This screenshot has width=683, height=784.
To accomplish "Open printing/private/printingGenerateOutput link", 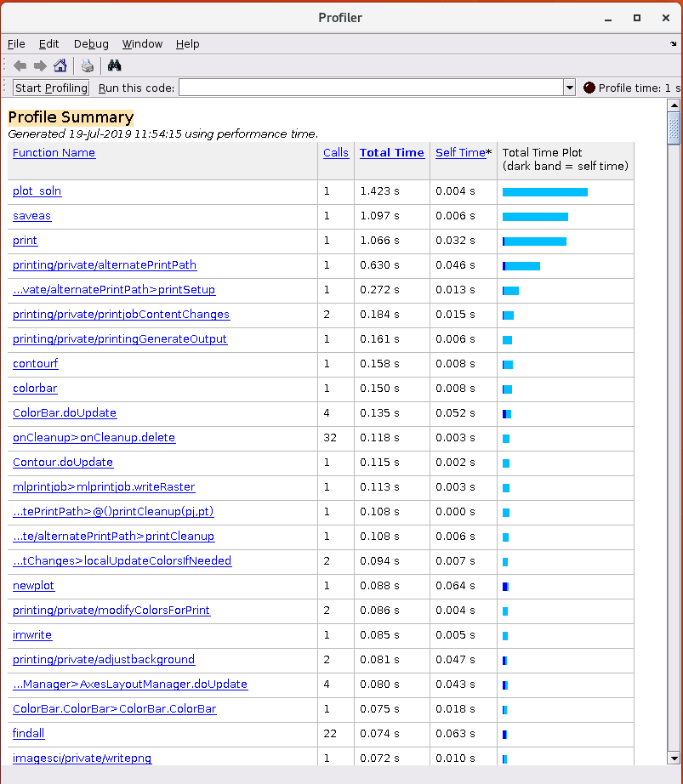I will (120, 339).
